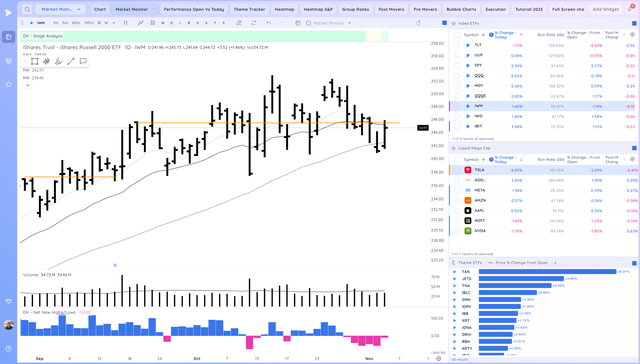Click the Add Widget button
The image size is (640, 364).
click(x=605, y=9)
